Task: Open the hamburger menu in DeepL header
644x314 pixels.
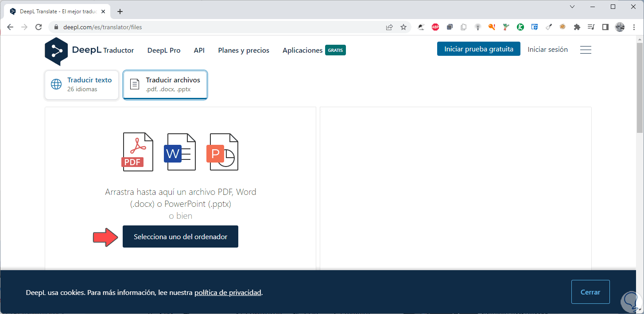Action: [586, 50]
